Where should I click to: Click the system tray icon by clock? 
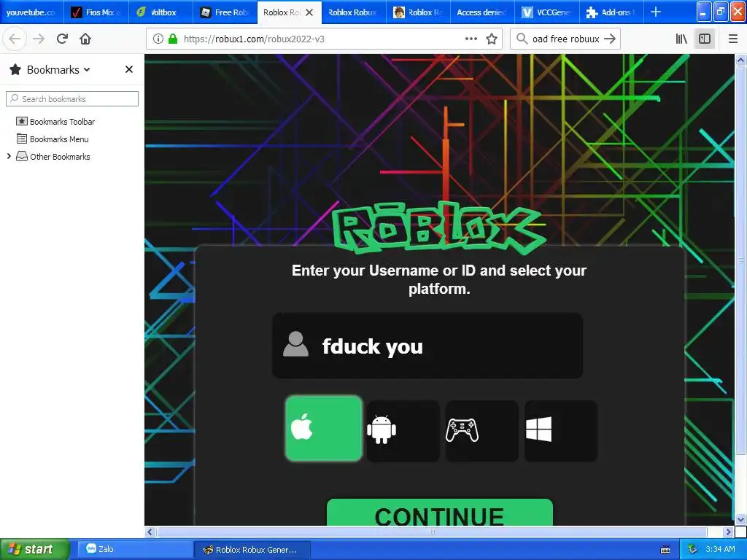pyautogui.click(x=692, y=549)
